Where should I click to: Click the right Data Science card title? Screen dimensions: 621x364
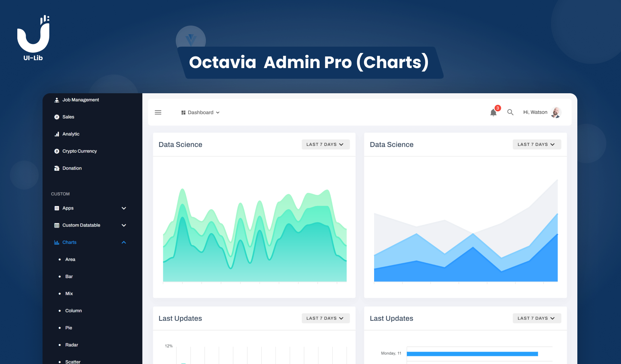point(391,145)
